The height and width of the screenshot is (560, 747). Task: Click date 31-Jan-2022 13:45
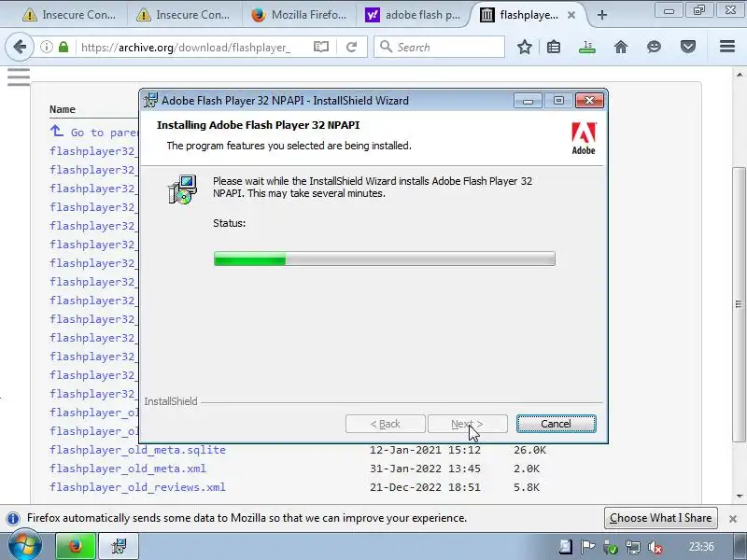425,469
